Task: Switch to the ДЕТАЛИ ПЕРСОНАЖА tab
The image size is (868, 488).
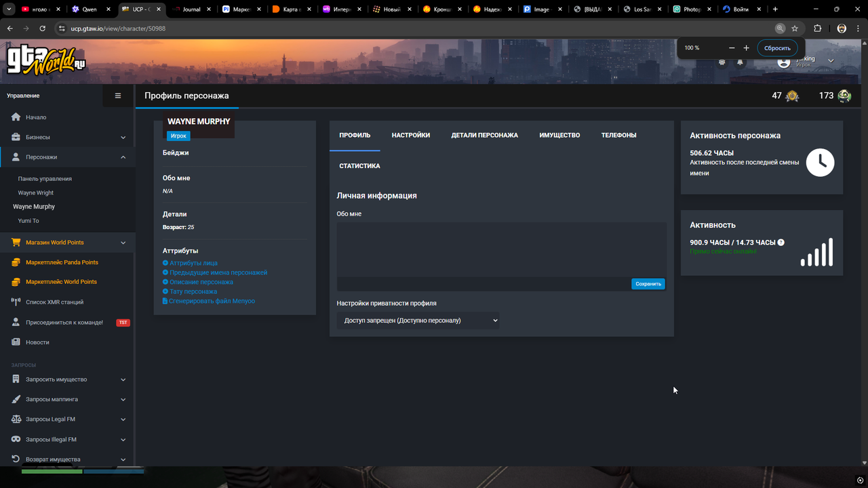Action: pos(485,136)
